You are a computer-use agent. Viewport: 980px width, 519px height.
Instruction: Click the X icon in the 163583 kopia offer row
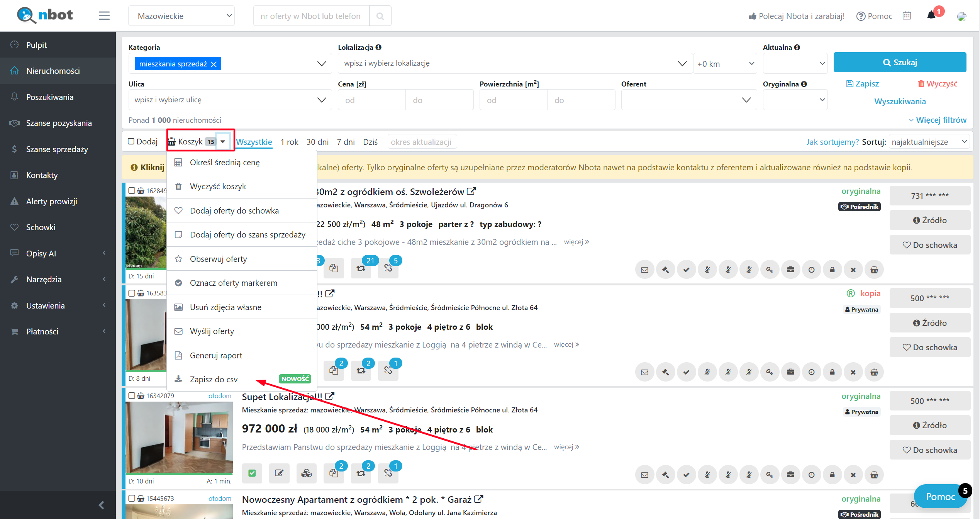(853, 372)
